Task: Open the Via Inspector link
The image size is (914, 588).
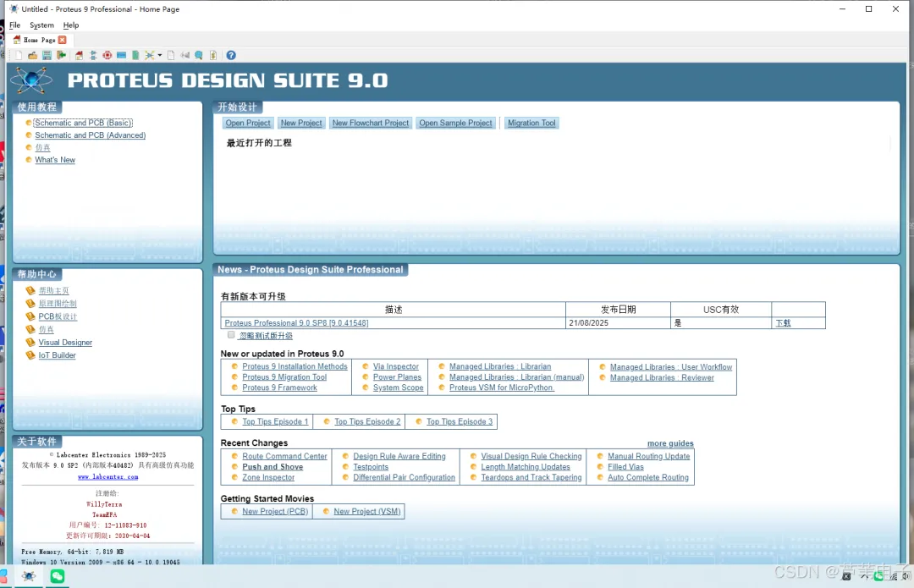Action: [396, 366]
